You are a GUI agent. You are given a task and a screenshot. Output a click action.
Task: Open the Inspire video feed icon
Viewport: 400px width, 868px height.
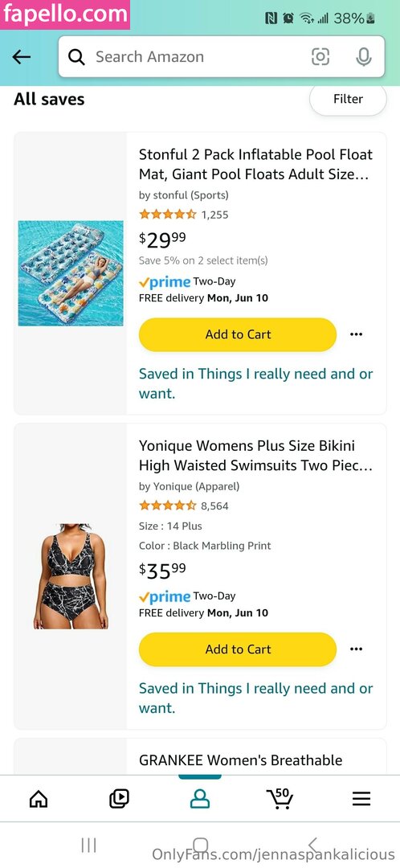tap(119, 798)
